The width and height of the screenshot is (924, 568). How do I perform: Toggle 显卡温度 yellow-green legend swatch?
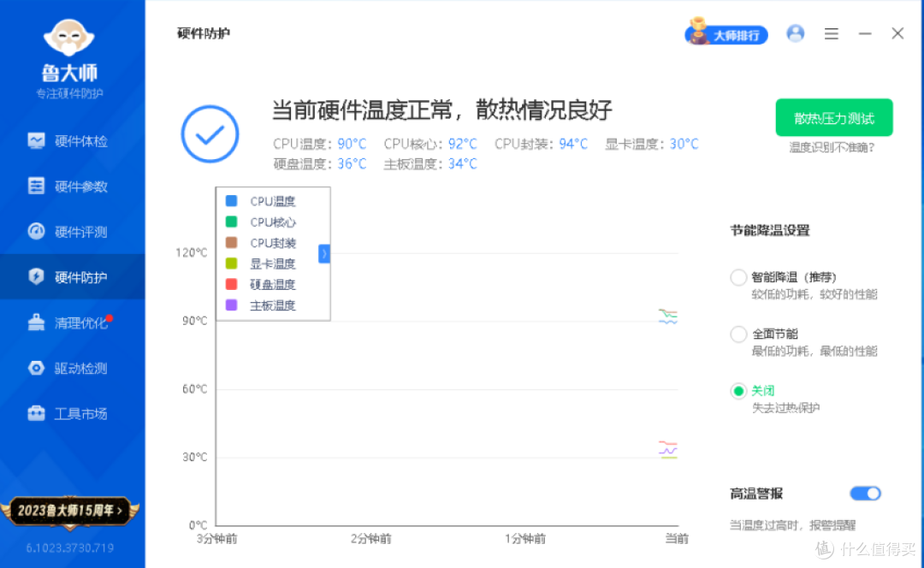click(x=232, y=263)
